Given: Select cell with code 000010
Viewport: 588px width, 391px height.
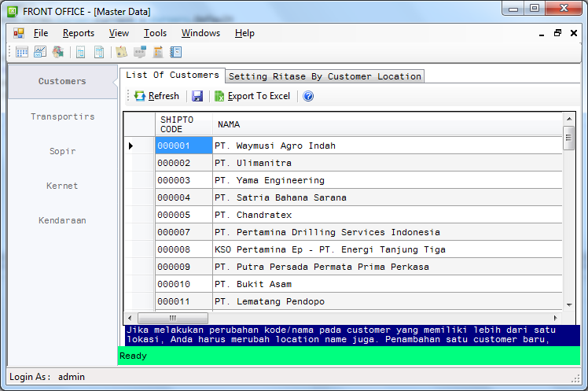Looking at the screenshot, I should (x=184, y=284).
